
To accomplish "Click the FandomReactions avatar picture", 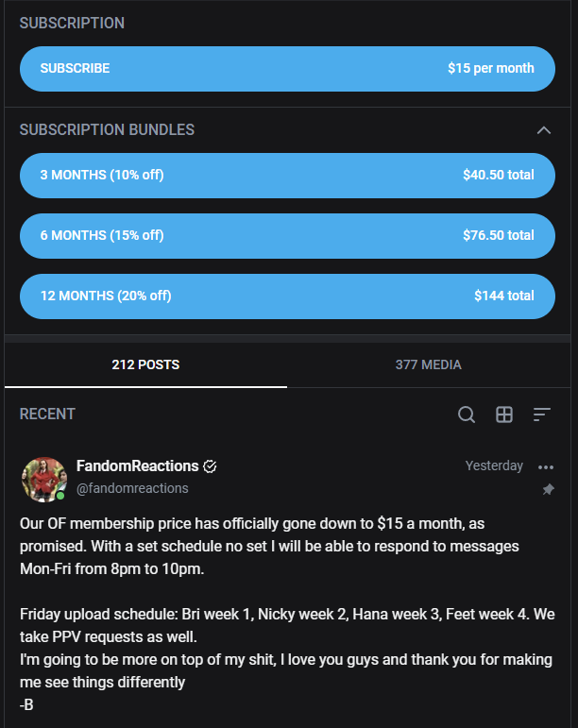I will pyautogui.click(x=43, y=479).
